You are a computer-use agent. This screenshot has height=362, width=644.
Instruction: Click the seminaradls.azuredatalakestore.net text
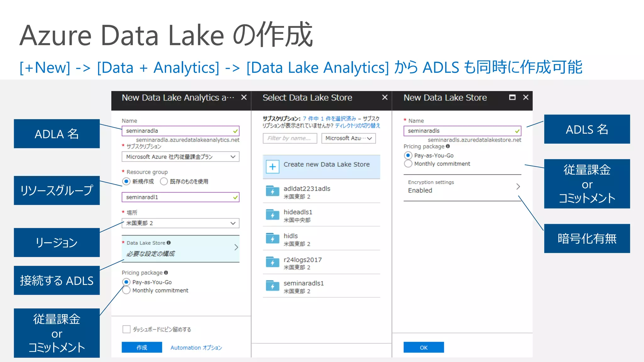[475, 140]
